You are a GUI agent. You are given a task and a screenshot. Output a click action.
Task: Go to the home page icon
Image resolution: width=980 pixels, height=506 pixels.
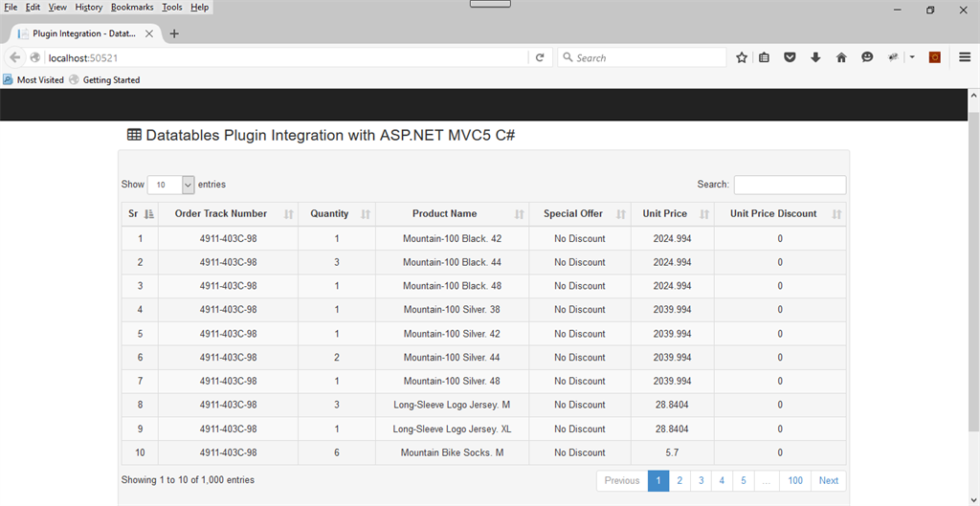[841, 57]
